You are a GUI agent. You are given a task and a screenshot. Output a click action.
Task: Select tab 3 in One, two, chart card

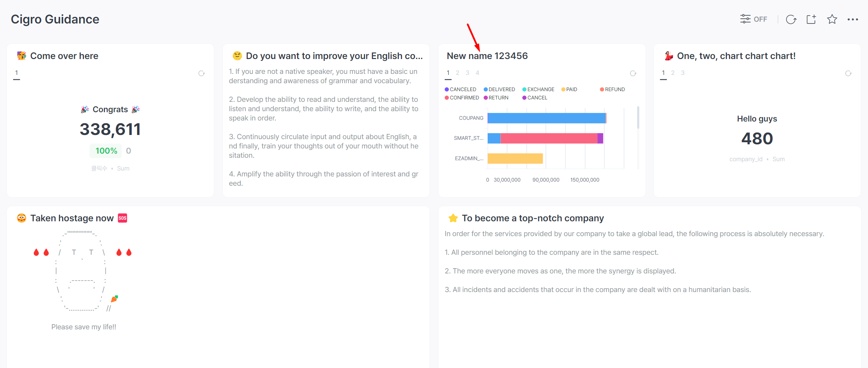click(683, 73)
